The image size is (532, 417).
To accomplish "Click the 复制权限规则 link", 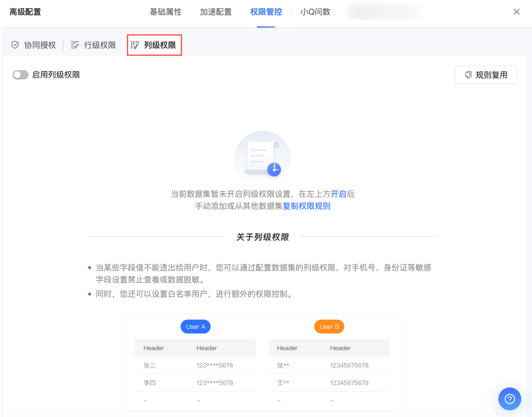I will click(306, 206).
